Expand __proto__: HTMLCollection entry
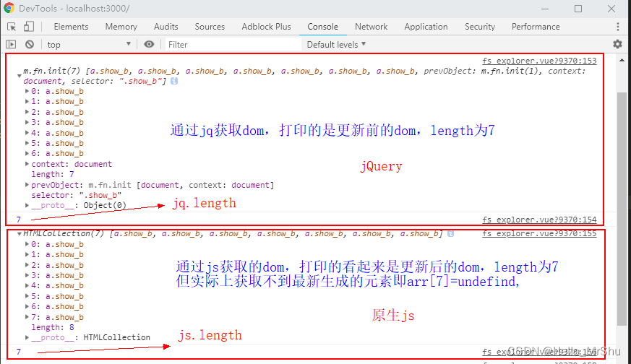631x364 pixels. tap(27, 337)
